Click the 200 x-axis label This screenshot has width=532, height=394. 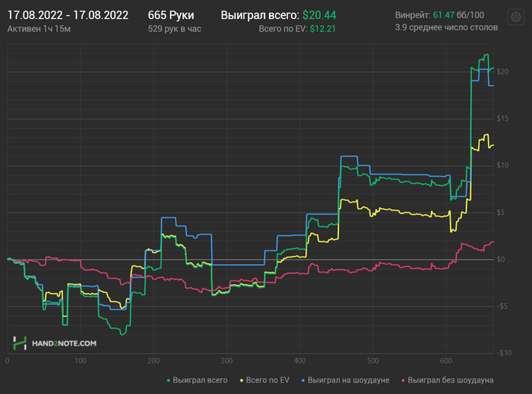(x=154, y=361)
